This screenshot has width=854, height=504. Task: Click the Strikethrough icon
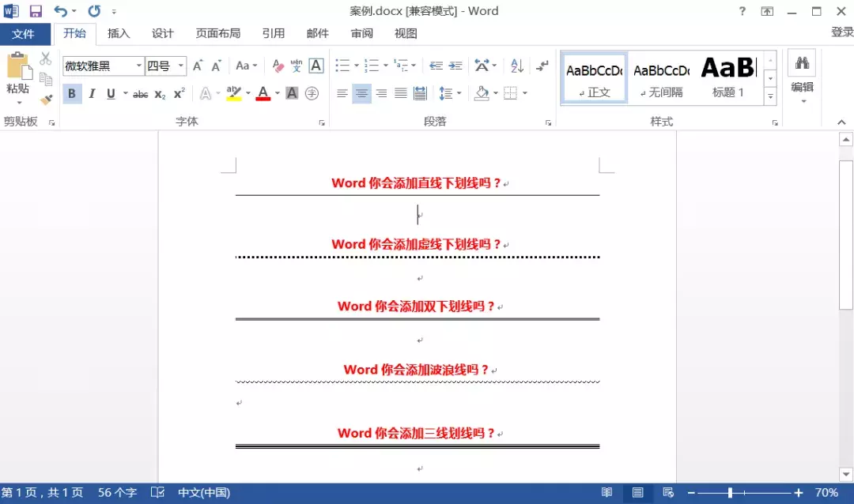point(140,93)
